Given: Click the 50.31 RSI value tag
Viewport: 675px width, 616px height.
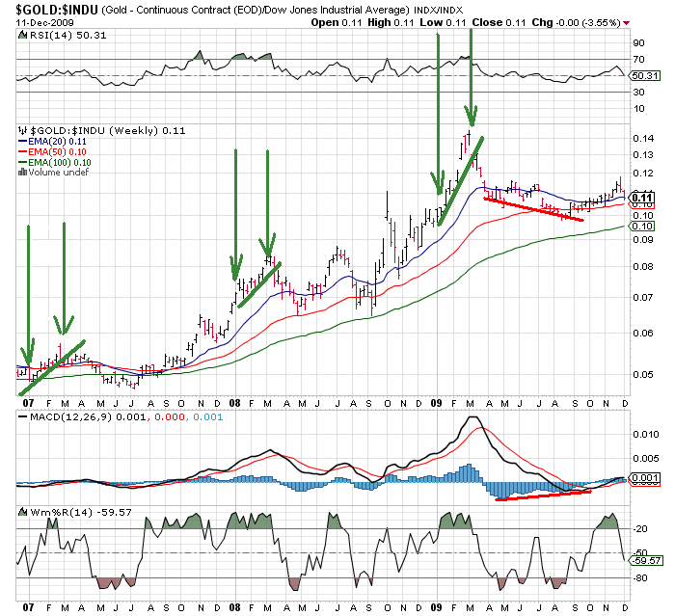Looking at the screenshot, I should click(x=644, y=76).
